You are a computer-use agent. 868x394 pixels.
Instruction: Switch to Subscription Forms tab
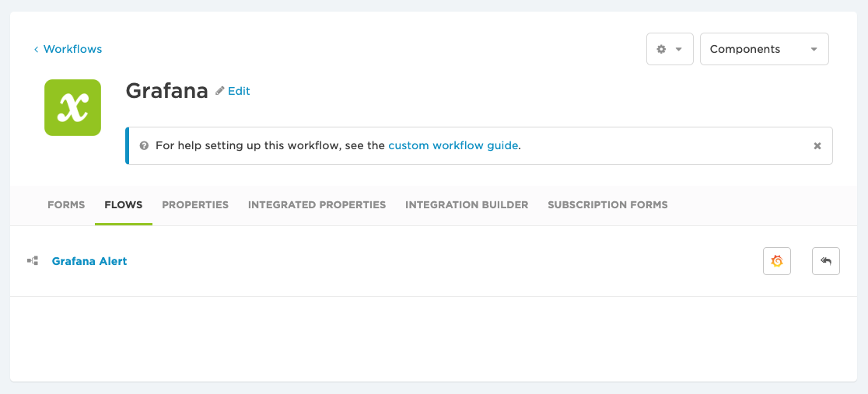[x=607, y=204]
